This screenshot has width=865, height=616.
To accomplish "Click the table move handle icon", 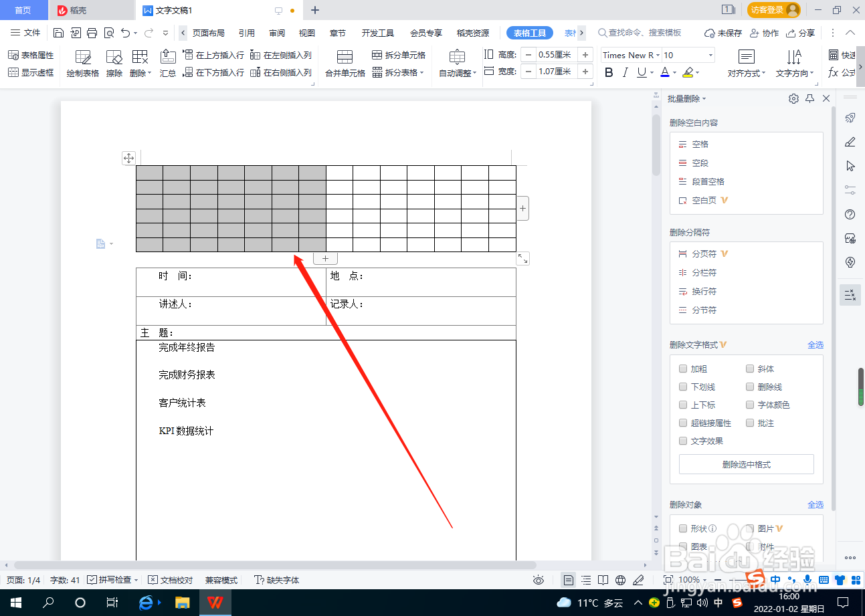I will coord(128,159).
